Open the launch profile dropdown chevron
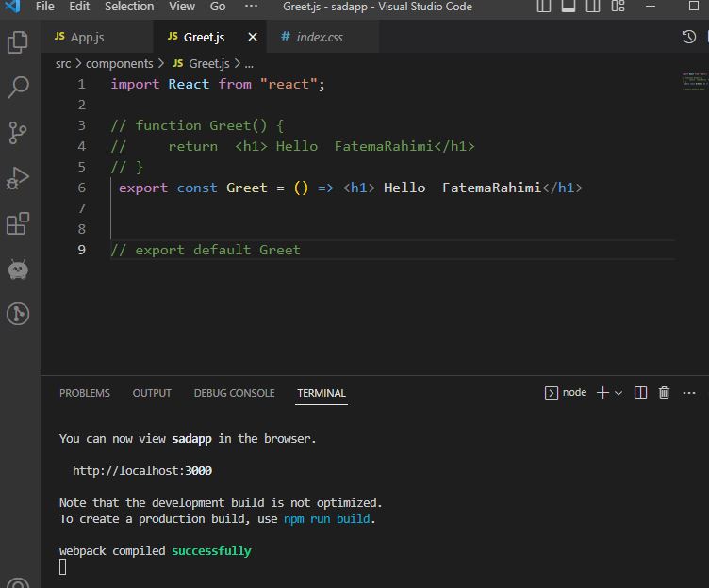The width and height of the screenshot is (709, 588). [618, 393]
